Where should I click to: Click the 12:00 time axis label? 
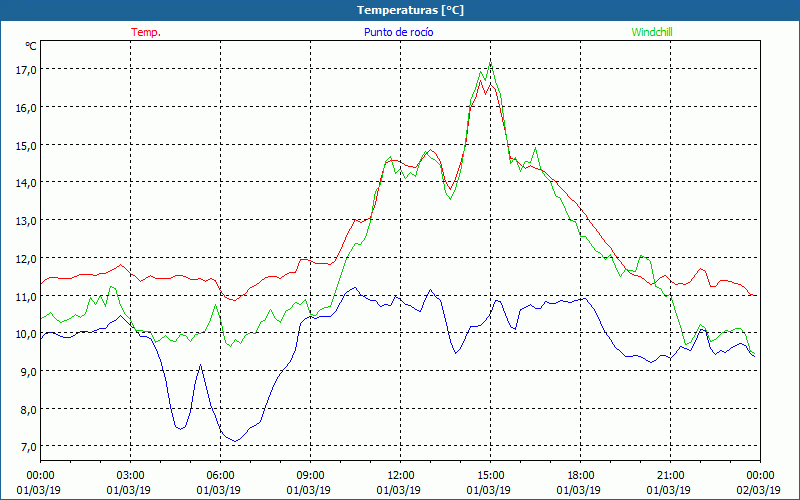point(401,476)
